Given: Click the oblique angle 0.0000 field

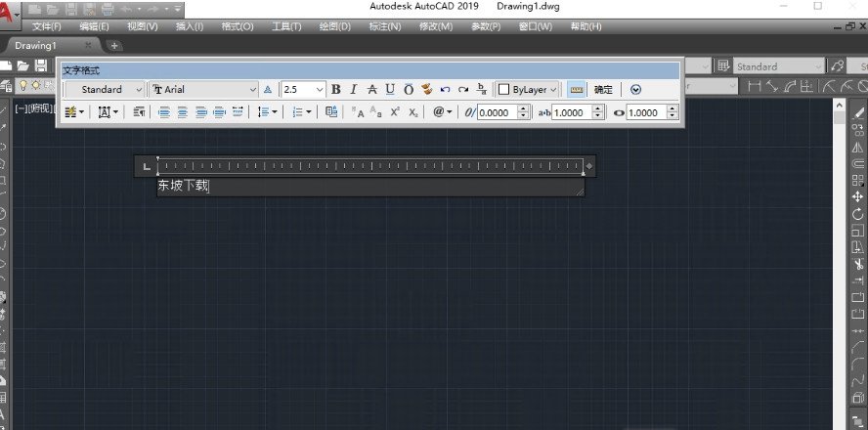Looking at the screenshot, I should (x=498, y=113).
